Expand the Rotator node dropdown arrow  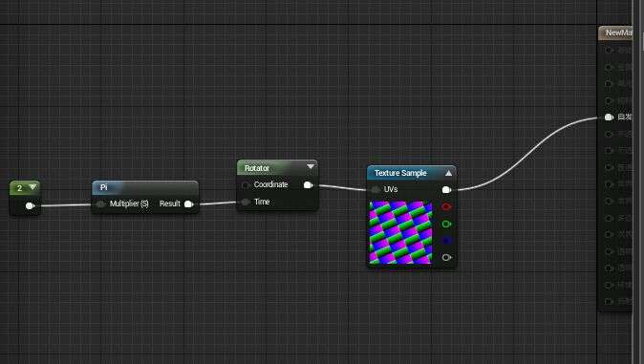311,166
